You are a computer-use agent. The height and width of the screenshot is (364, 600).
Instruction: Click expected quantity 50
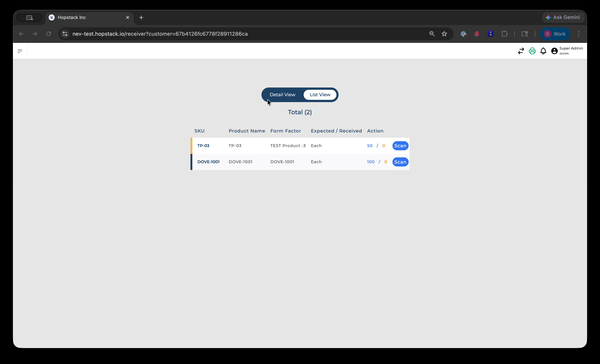coord(370,146)
